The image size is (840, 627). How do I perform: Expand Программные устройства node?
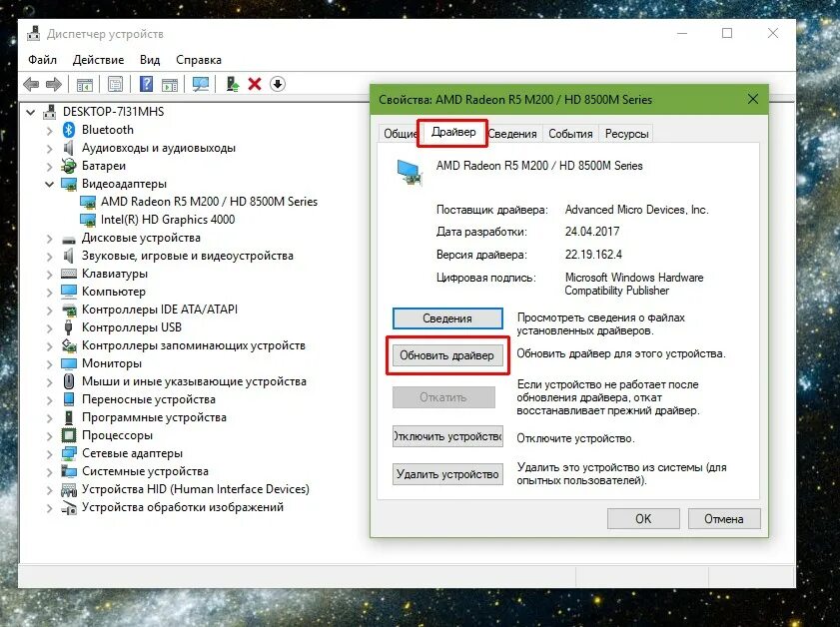point(49,417)
